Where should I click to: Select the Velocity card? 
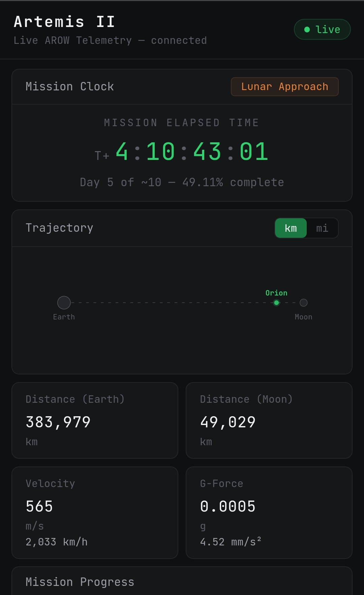tap(95, 512)
